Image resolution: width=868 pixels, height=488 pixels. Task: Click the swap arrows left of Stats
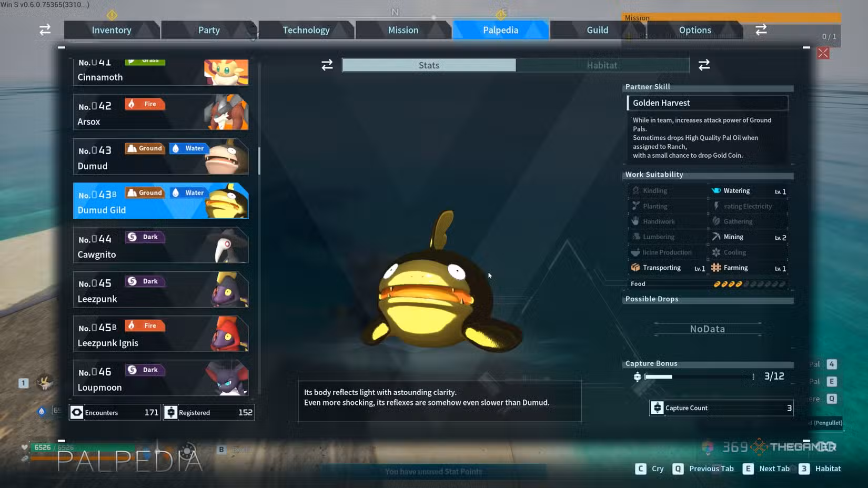(x=327, y=65)
